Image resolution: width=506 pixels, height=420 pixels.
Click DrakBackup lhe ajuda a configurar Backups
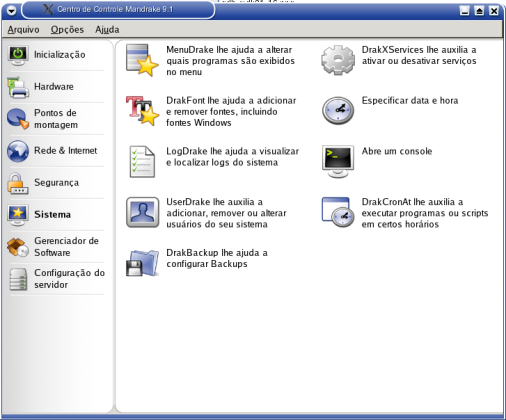217,258
